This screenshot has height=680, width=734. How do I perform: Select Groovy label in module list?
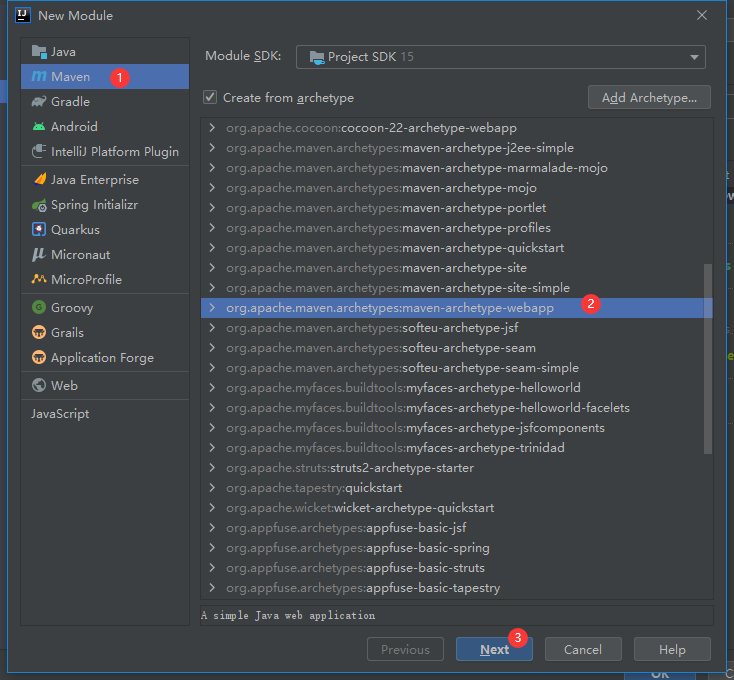pyautogui.click(x=72, y=308)
